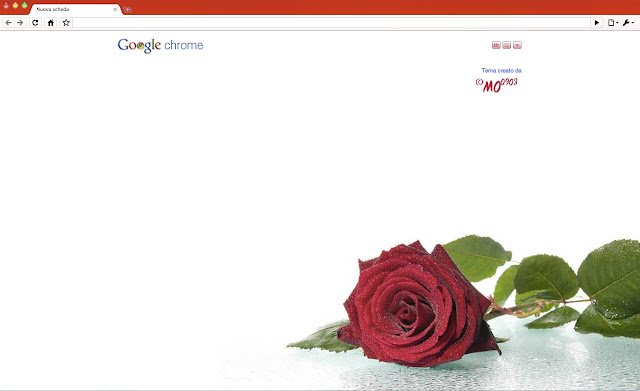Screen dimensions: 640x391
Task: Open the new tab page options dropdown
Action: click(517, 45)
